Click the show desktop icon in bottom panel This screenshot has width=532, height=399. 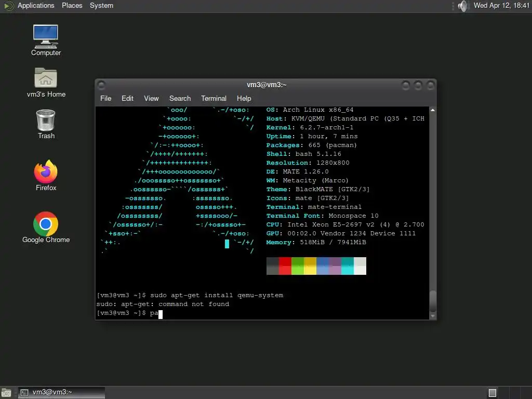[x=6, y=393]
